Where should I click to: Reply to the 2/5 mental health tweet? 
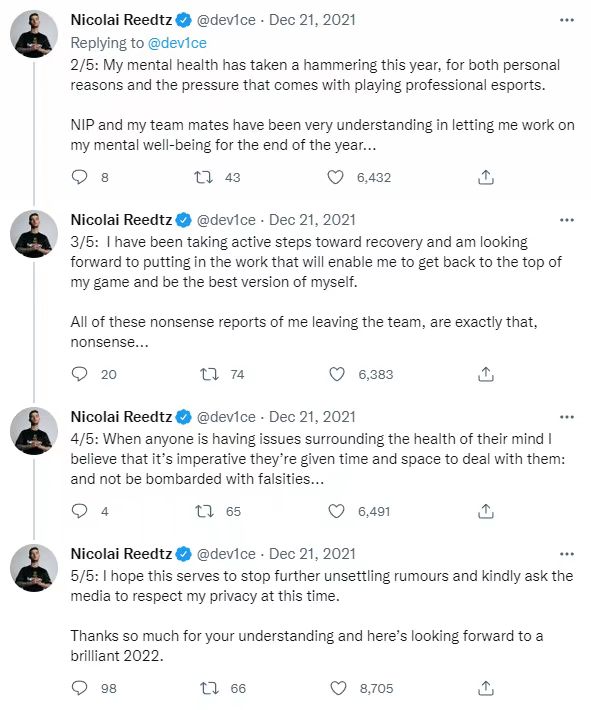pos(80,177)
